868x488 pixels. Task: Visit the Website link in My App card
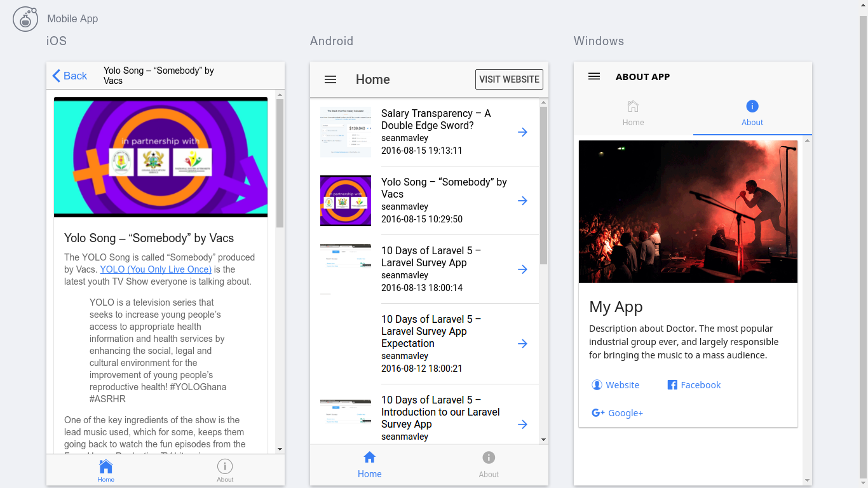tap(616, 385)
